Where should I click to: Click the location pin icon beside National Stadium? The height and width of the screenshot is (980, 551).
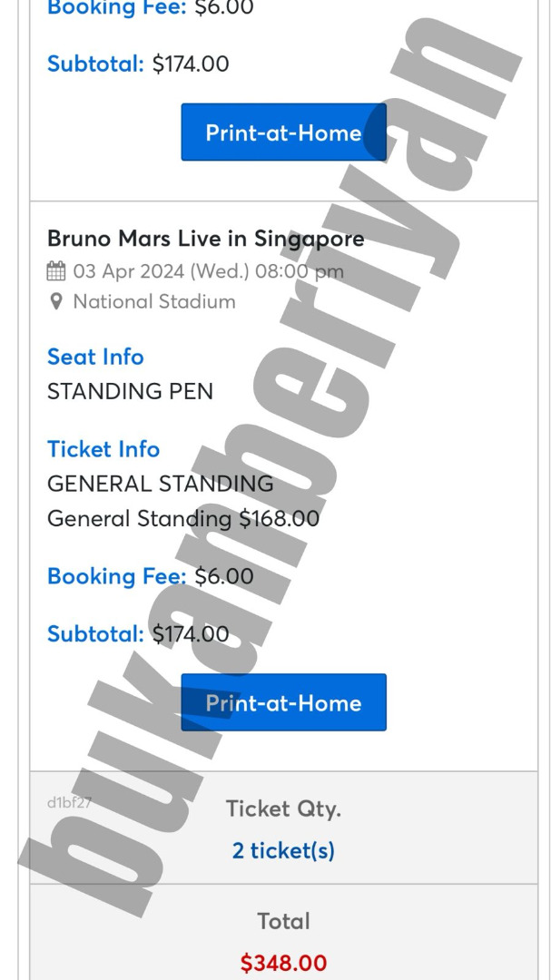coord(56,301)
